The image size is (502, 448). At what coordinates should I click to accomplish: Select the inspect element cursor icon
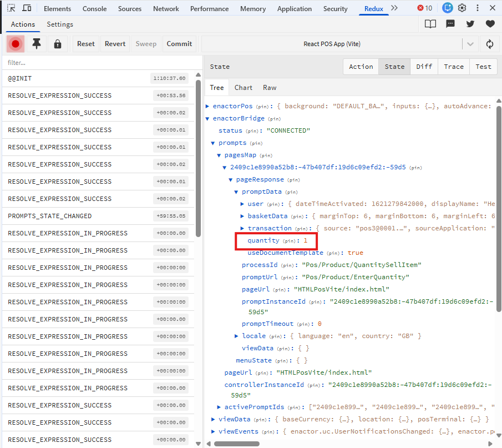11,8
